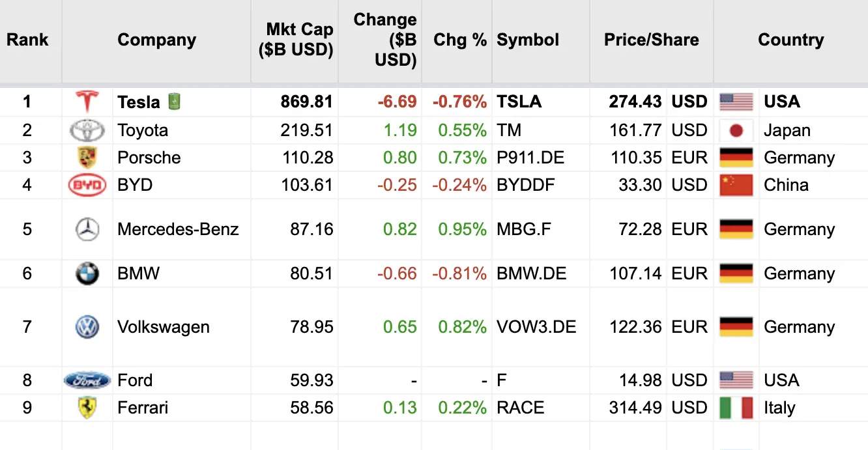Click Ferrari's 314.49 share price cell
Image resolution: width=868 pixels, height=450 pixels.
pos(635,408)
